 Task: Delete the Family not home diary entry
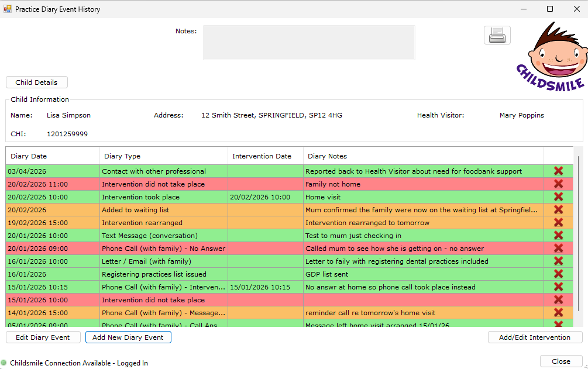click(558, 184)
